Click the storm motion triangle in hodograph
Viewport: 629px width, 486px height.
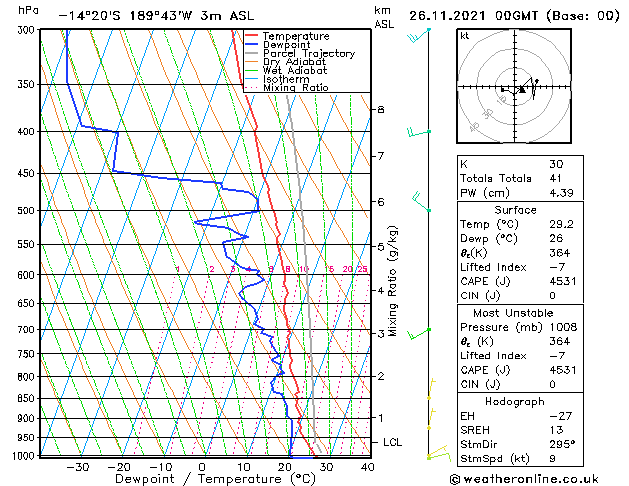522,89
